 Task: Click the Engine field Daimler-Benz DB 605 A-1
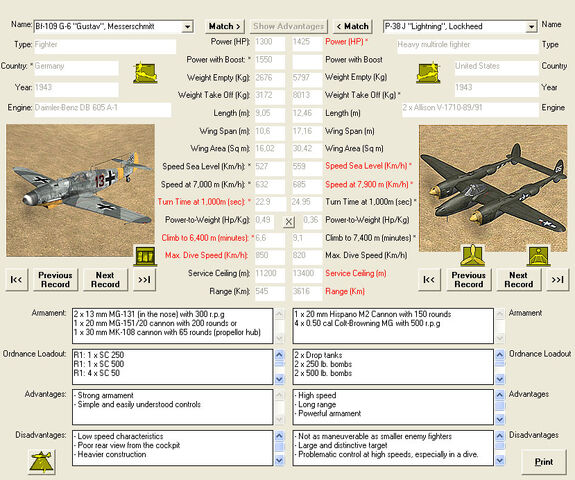[103, 110]
